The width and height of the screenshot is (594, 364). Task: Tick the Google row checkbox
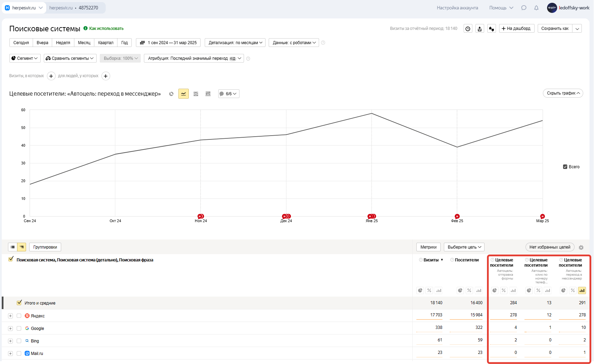click(x=19, y=329)
